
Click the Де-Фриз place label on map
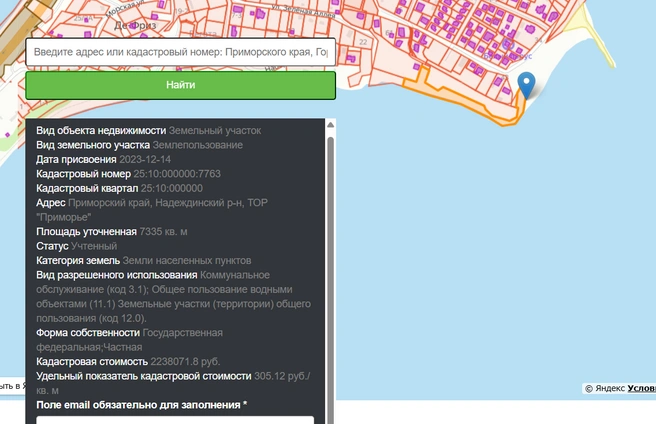tap(135, 26)
